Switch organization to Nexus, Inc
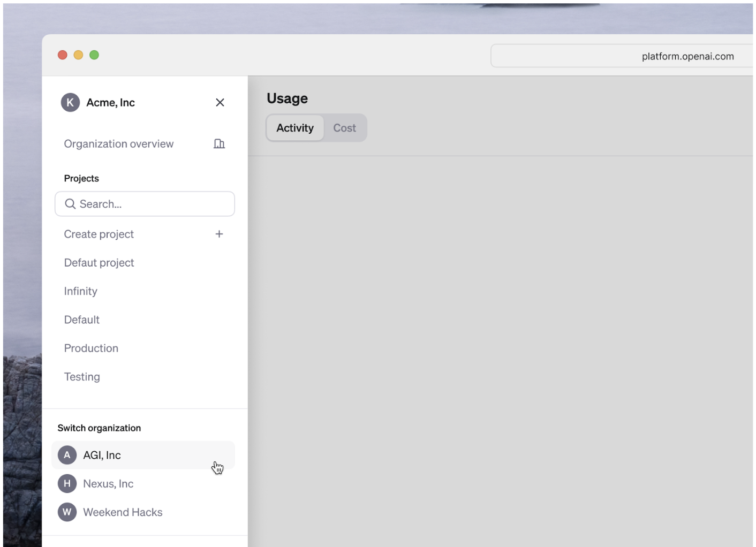The width and height of the screenshot is (756, 547). (143, 484)
